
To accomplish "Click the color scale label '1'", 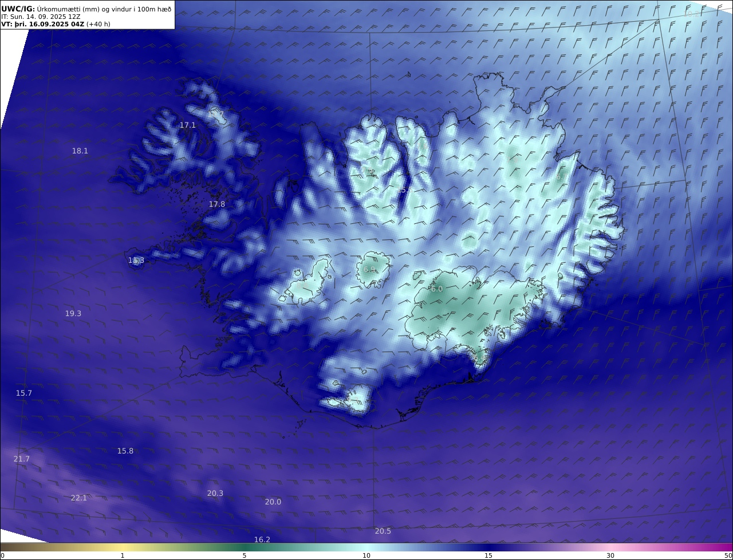I will point(123,555).
